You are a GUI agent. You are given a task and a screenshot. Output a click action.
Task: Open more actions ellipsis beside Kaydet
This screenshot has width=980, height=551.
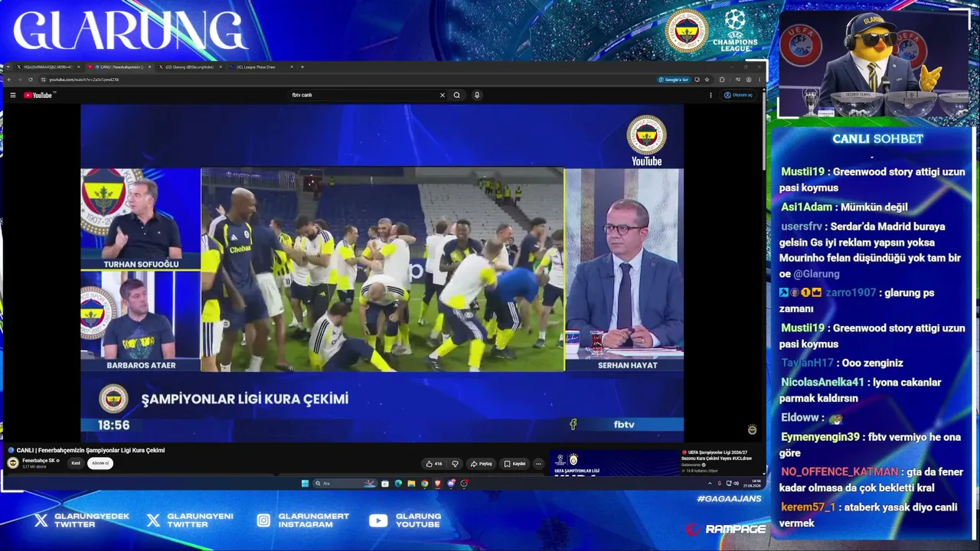tap(538, 464)
